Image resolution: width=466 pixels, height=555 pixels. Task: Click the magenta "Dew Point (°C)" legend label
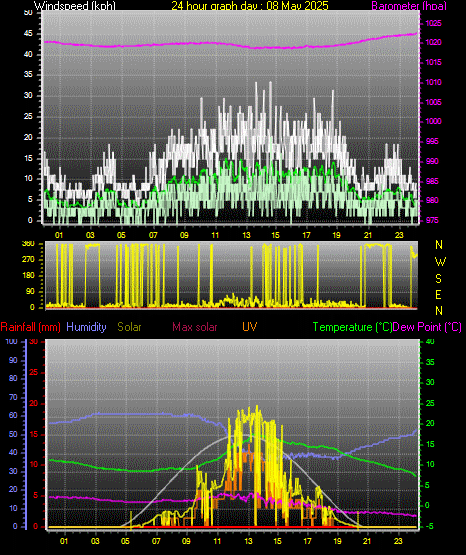427,327
